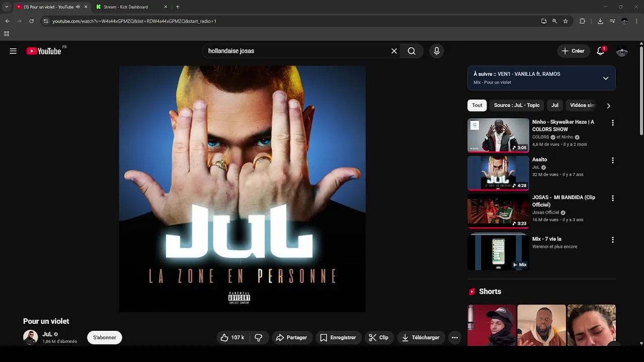
Task: Open Asalto video title text
Action: click(539, 159)
